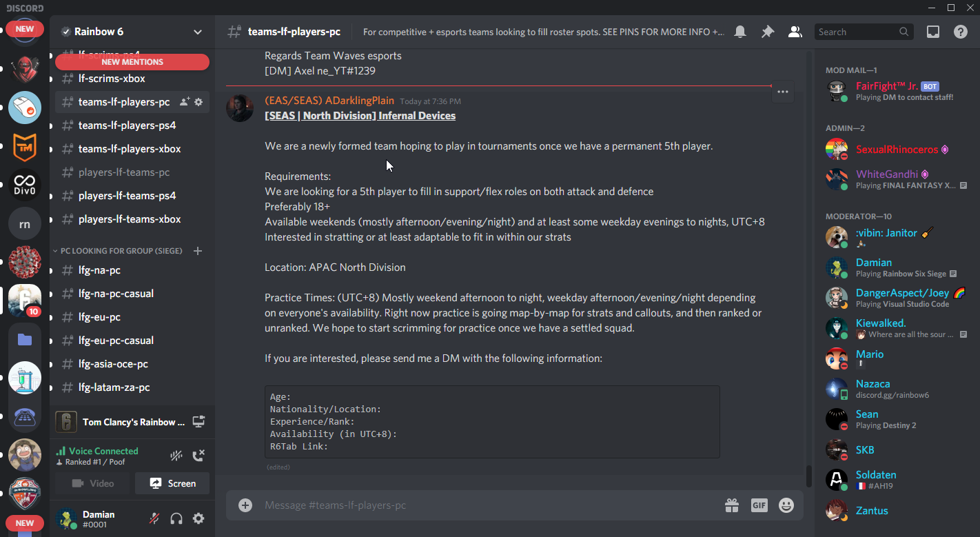Open the emoji picker
The height and width of the screenshot is (537, 980).
pos(786,505)
